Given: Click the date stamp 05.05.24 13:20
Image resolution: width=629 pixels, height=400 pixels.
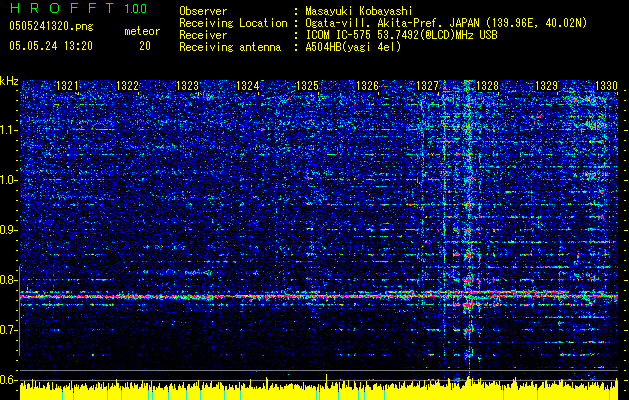Looking at the screenshot, I should (51, 46).
